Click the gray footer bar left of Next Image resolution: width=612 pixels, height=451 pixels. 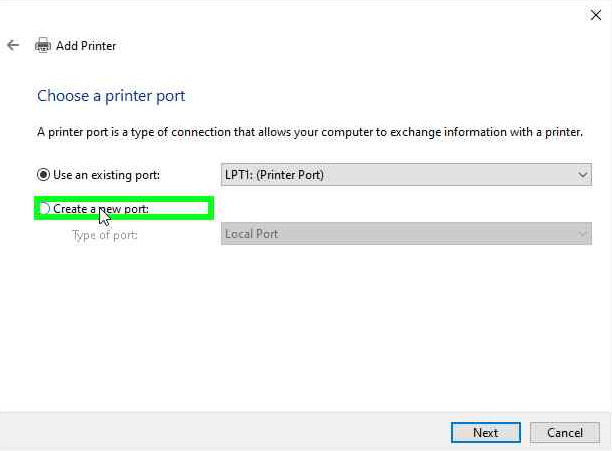[220, 432]
